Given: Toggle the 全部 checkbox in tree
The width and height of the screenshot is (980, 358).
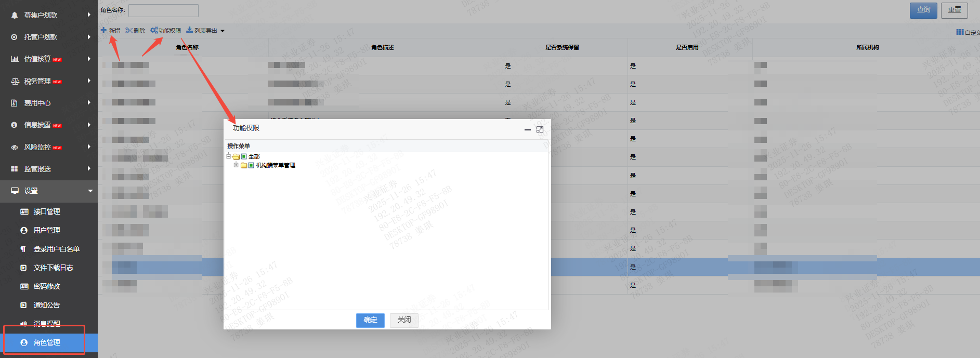Looking at the screenshot, I should point(244,156).
